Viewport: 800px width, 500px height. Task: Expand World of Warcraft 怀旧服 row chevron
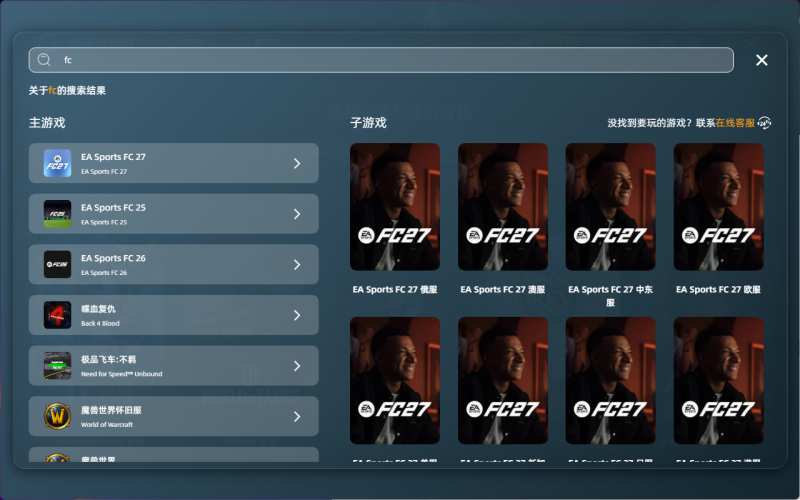(297, 416)
